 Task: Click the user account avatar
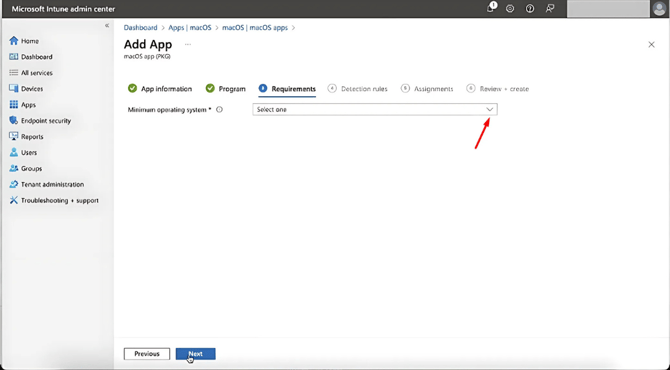(x=660, y=9)
